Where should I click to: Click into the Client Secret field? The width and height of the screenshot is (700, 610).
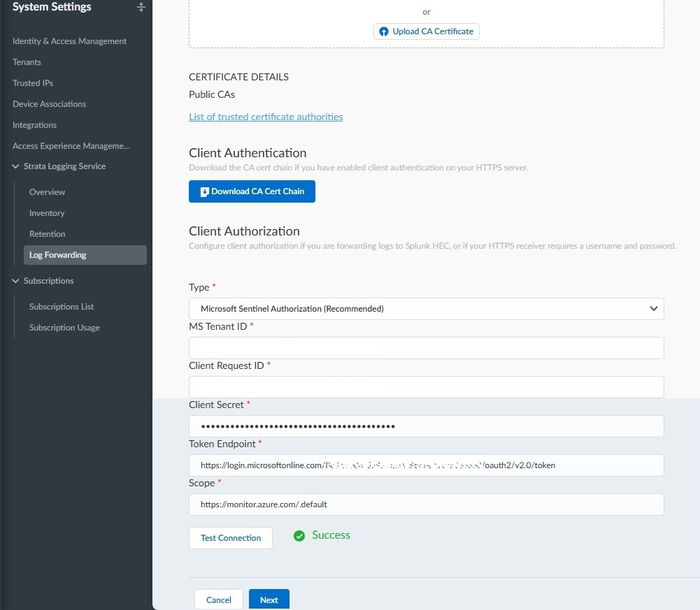[x=427, y=426]
